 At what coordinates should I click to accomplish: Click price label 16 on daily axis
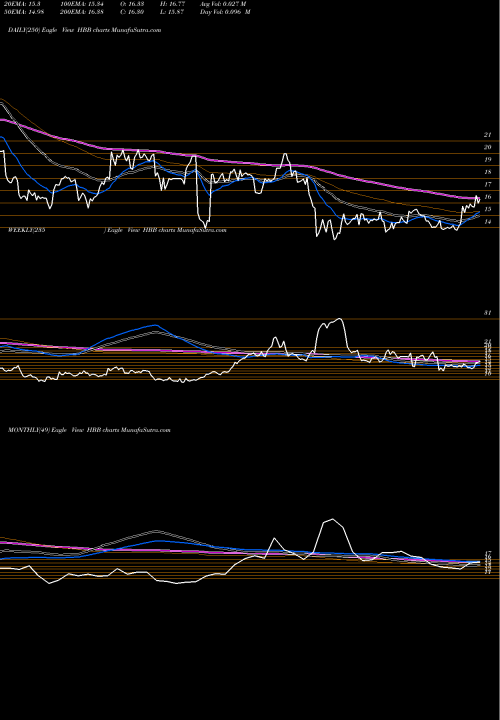[x=487, y=197]
